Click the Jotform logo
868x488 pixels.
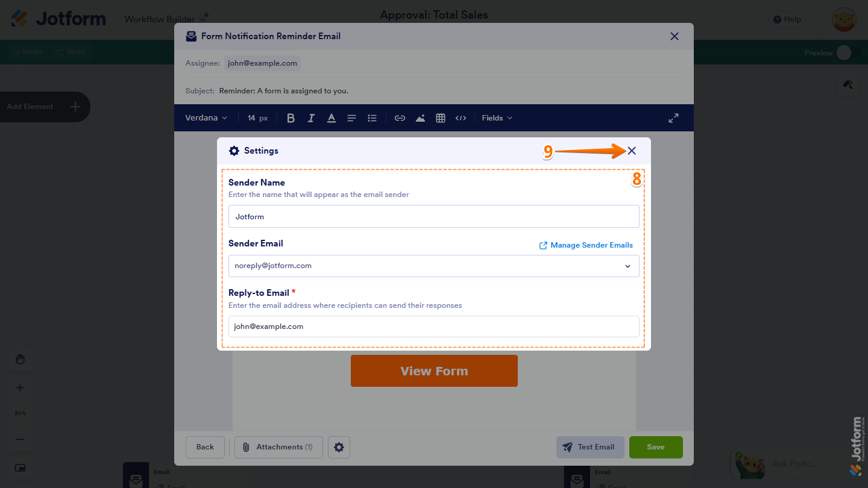tap(58, 19)
